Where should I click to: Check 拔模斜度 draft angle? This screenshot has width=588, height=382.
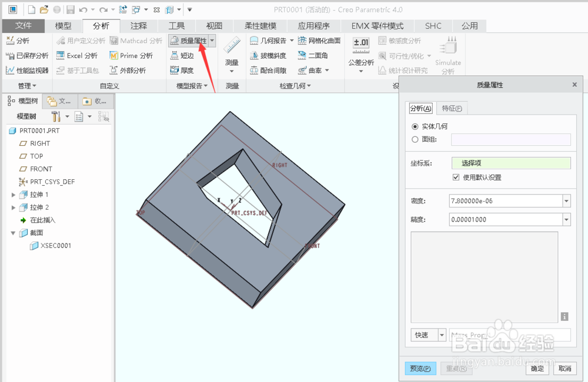(x=268, y=55)
